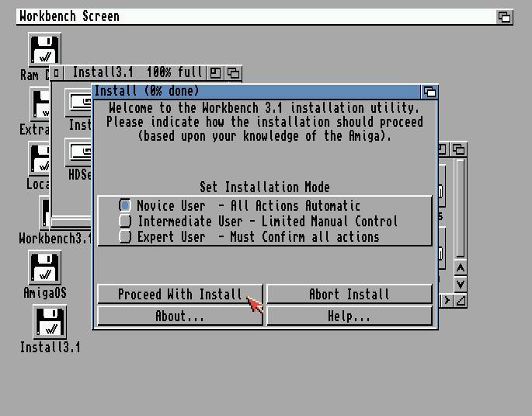Viewport: 532px width, 416px height.
Task: Select Expert User installation mode
Action: coord(125,237)
